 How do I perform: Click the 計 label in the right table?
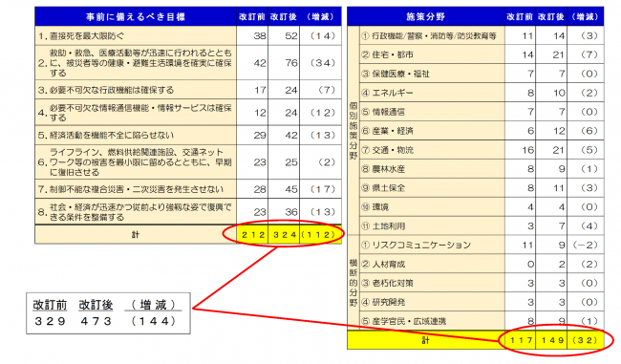pyautogui.click(x=425, y=340)
